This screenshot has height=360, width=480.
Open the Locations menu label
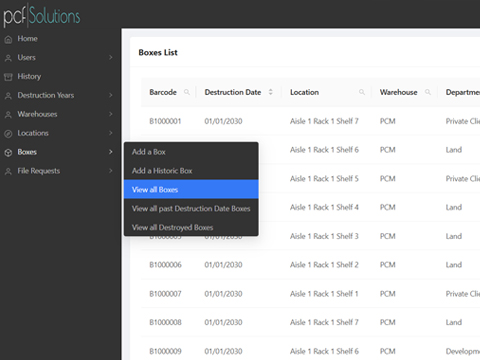33,133
